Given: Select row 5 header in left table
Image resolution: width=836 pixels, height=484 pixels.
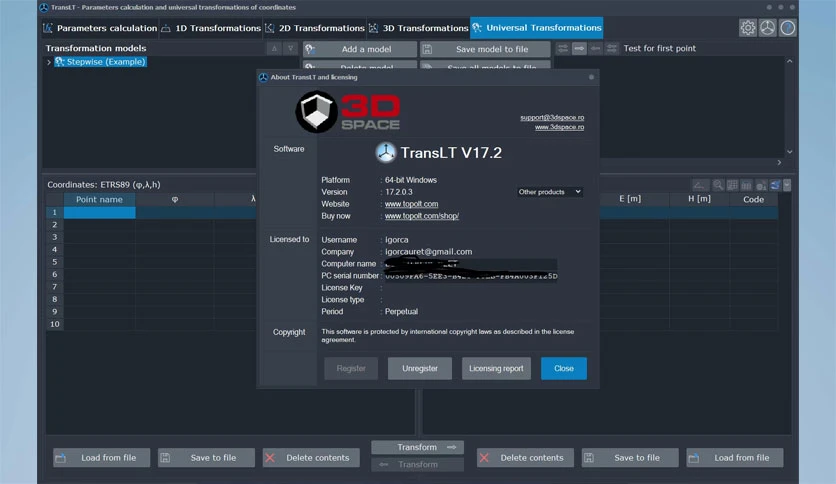Looking at the screenshot, I should tap(54, 262).
